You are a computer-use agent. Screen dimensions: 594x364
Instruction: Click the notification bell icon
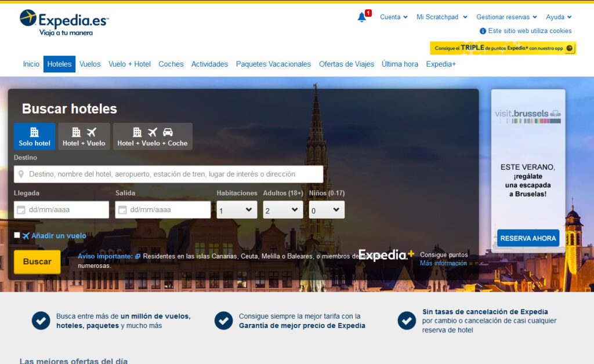(362, 17)
